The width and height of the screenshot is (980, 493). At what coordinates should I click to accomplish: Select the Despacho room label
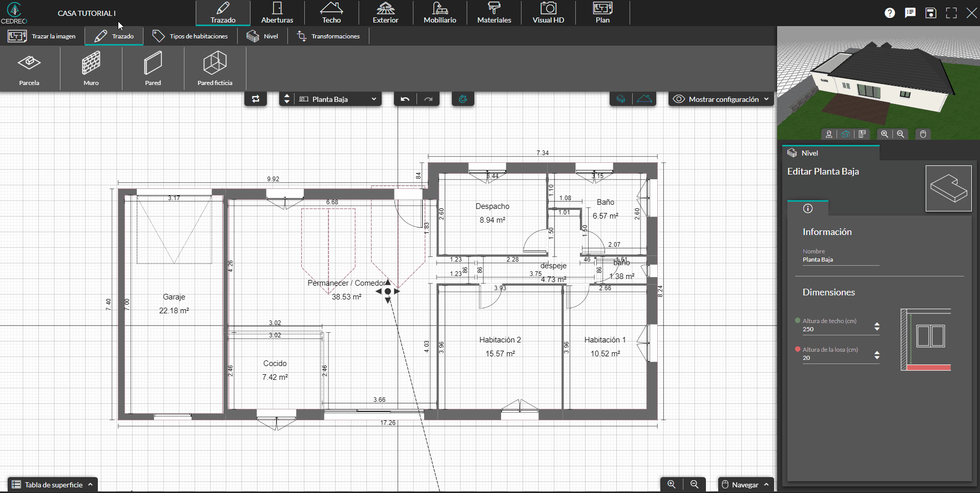(492, 206)
